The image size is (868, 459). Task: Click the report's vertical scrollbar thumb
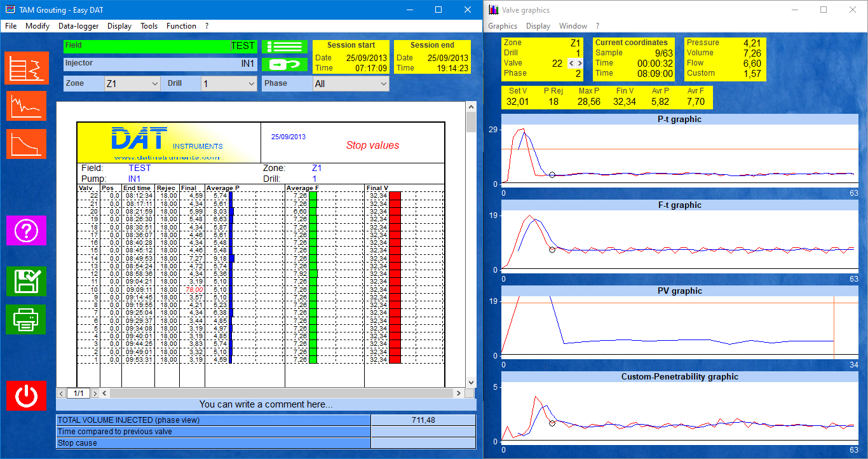click(471, 121)
